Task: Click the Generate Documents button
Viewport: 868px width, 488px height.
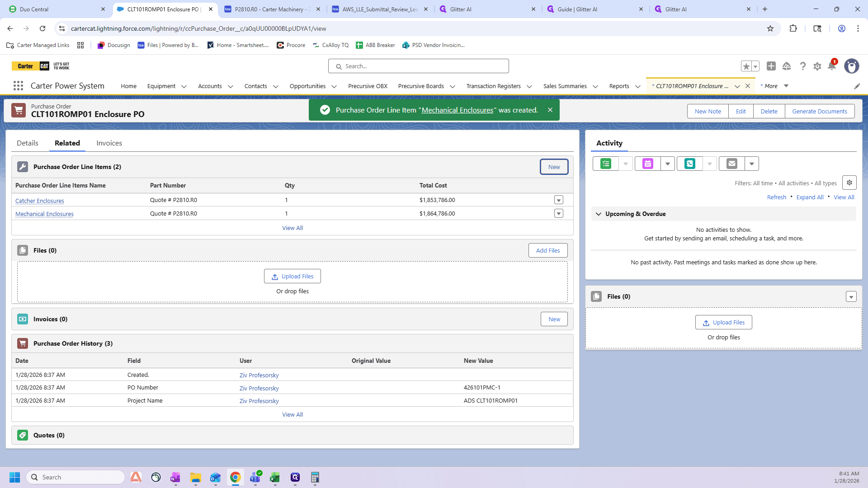Action: (x=819, y=111)
